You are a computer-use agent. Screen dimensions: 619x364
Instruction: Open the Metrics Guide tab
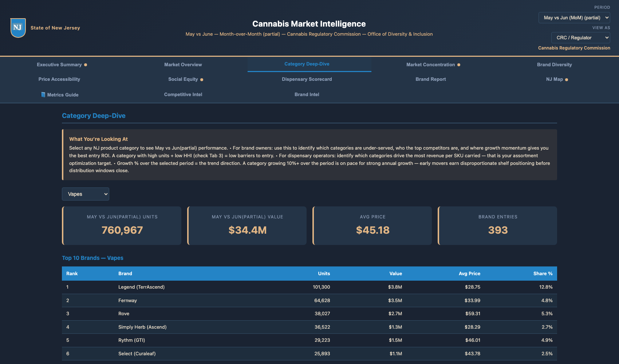(x=59, y=95)
